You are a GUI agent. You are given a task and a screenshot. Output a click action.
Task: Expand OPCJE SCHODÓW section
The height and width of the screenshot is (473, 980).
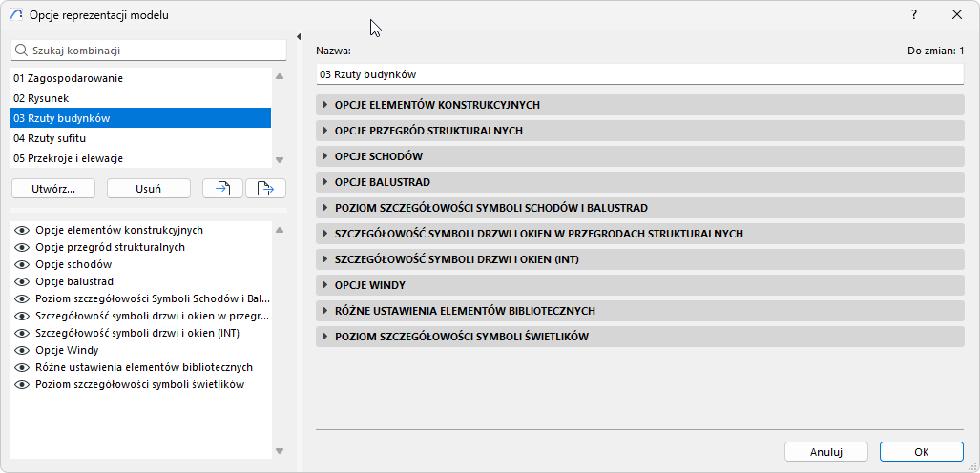click(640, 156)
